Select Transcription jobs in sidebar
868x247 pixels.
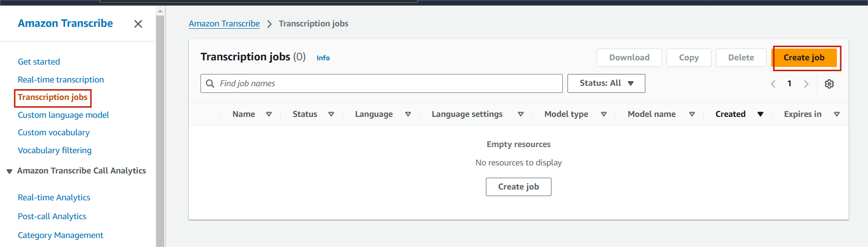[x=52, y=97]
